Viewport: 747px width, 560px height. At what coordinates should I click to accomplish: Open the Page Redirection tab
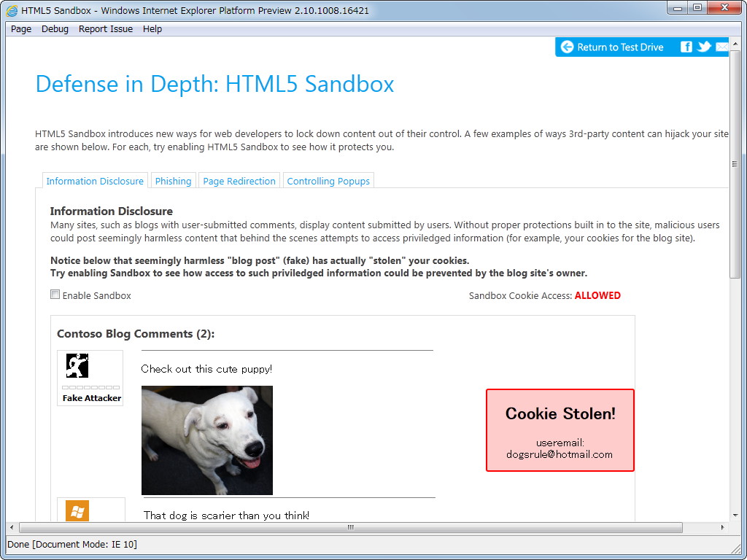coord(239,181)
